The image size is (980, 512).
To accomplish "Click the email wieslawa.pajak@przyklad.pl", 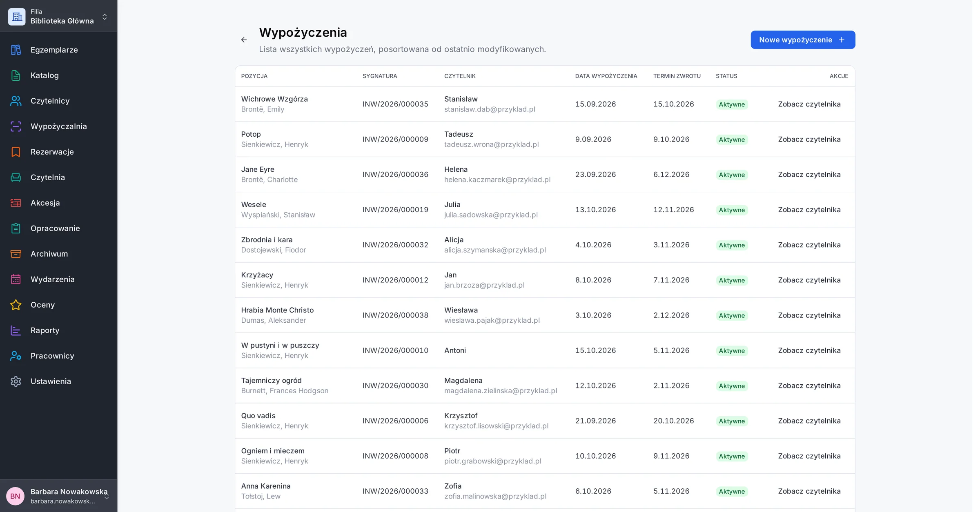I will point(492,320).
